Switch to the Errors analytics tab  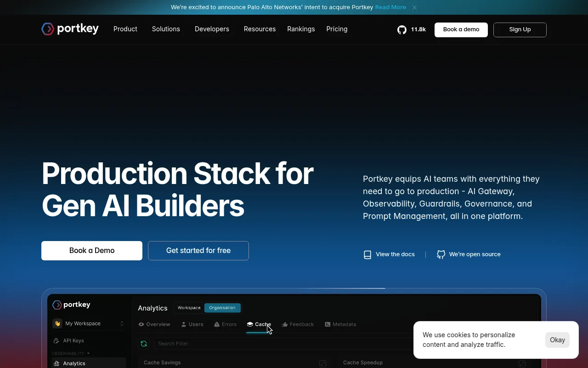click(225, 324)
